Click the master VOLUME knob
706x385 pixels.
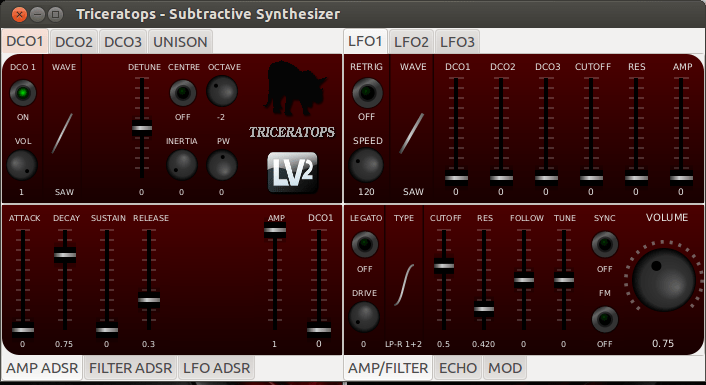tap(664, 279)
